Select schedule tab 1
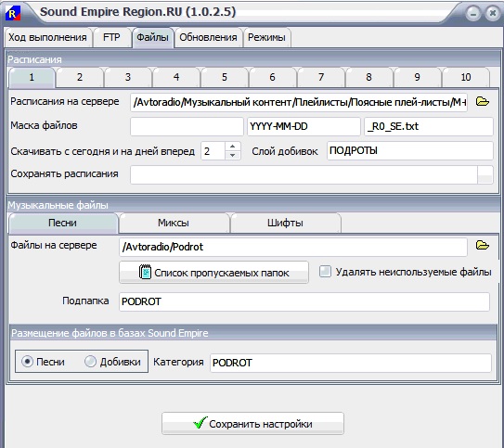Image resolution: width=504 pixels, height=448 pixels. pyautogui.click(x=32, y=77)
